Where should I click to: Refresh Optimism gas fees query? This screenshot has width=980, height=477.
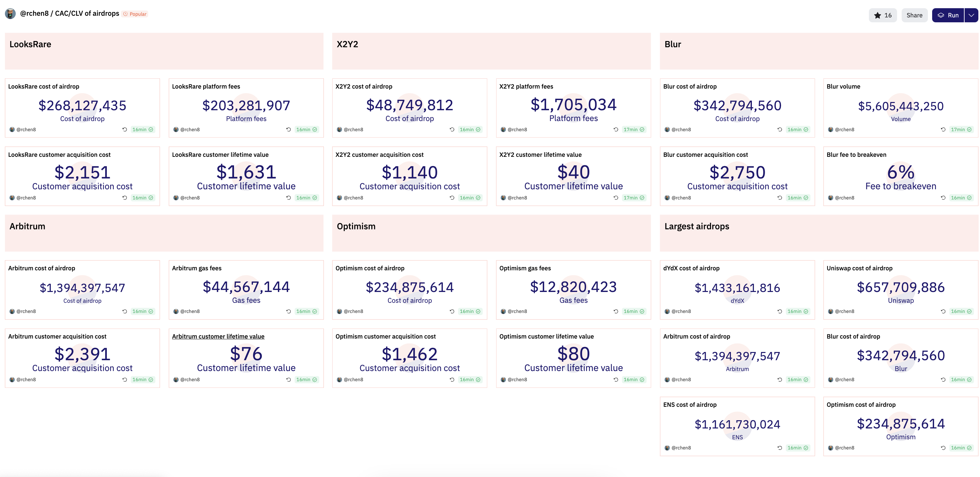(616, 311)
